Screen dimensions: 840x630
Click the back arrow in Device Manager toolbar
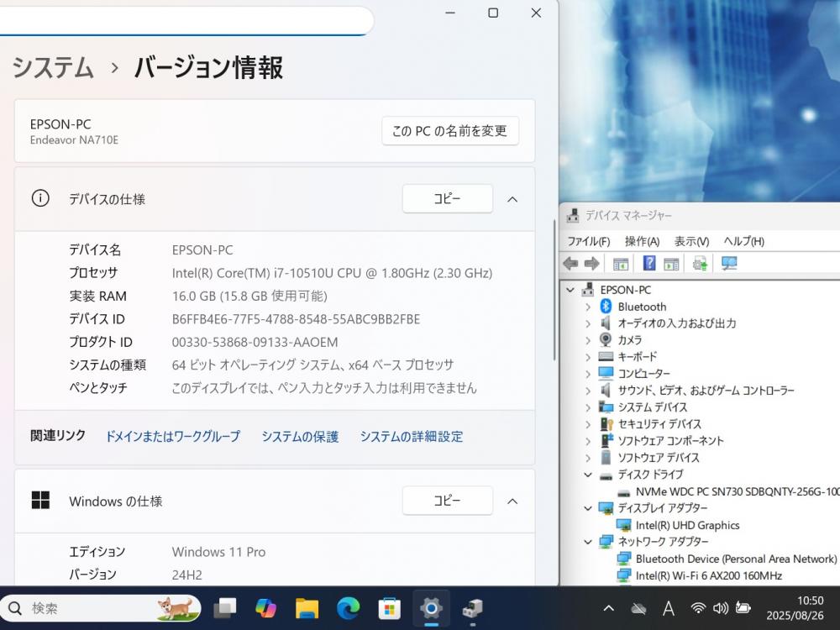pos(570,264)
